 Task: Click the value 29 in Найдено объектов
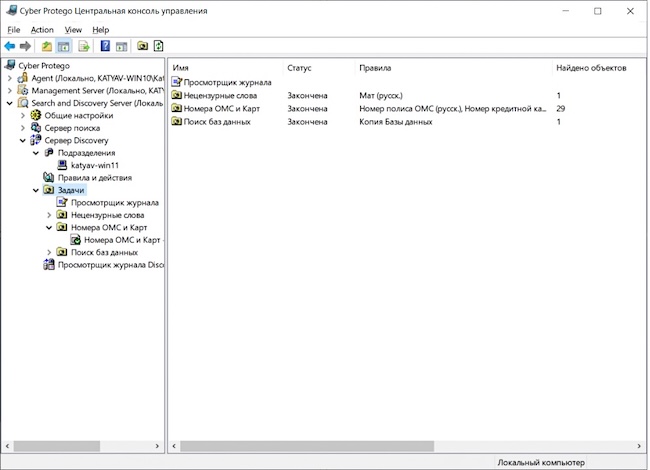tap(561, 109)
